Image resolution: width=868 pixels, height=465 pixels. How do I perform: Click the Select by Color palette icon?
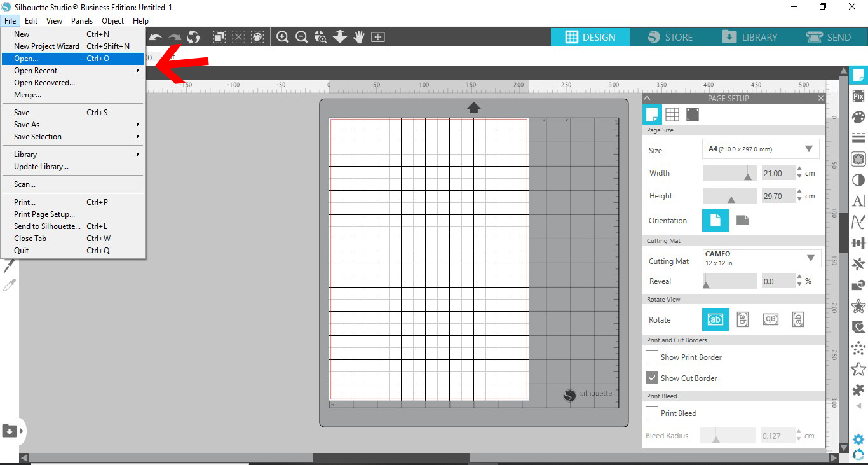pos(257,37)
